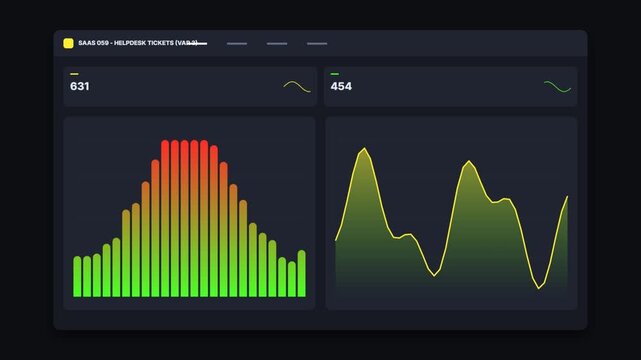The width and height of the screenshot is (641, 360).
Task: Click the 631 metric value
Action: click(80, 86)
